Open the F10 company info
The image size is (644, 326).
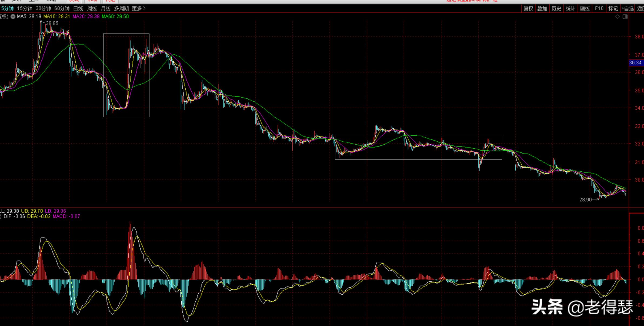599,9
